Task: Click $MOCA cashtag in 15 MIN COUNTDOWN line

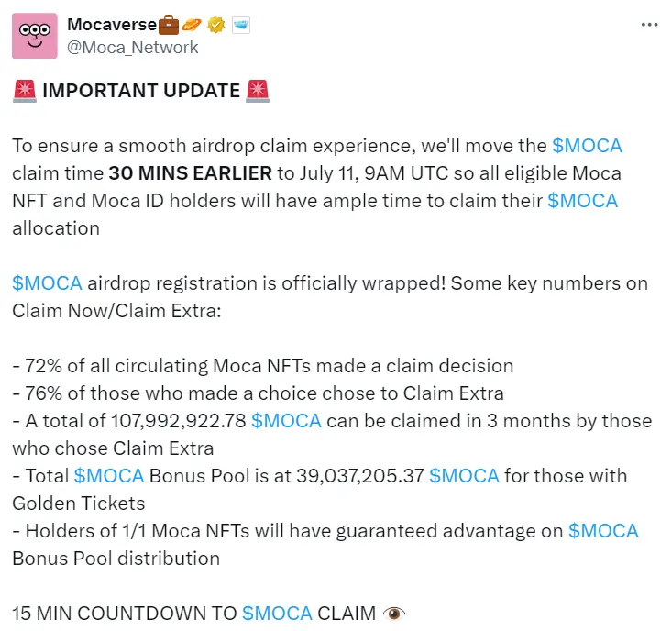Action: [x=277, y=613]
